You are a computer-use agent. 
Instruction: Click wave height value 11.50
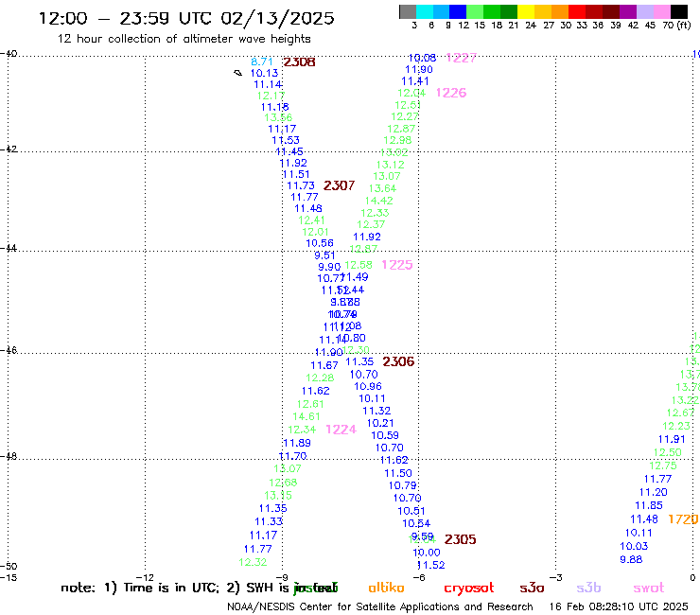coord(398,473)
